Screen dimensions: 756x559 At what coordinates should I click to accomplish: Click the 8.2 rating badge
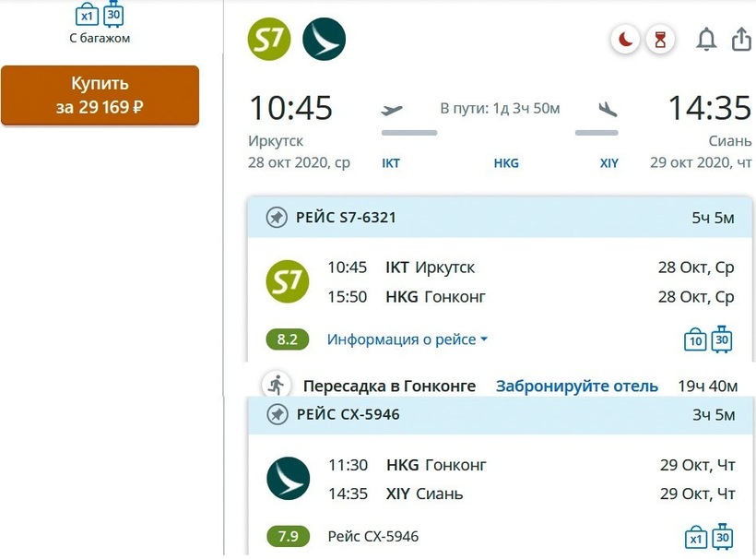(288, 339)
